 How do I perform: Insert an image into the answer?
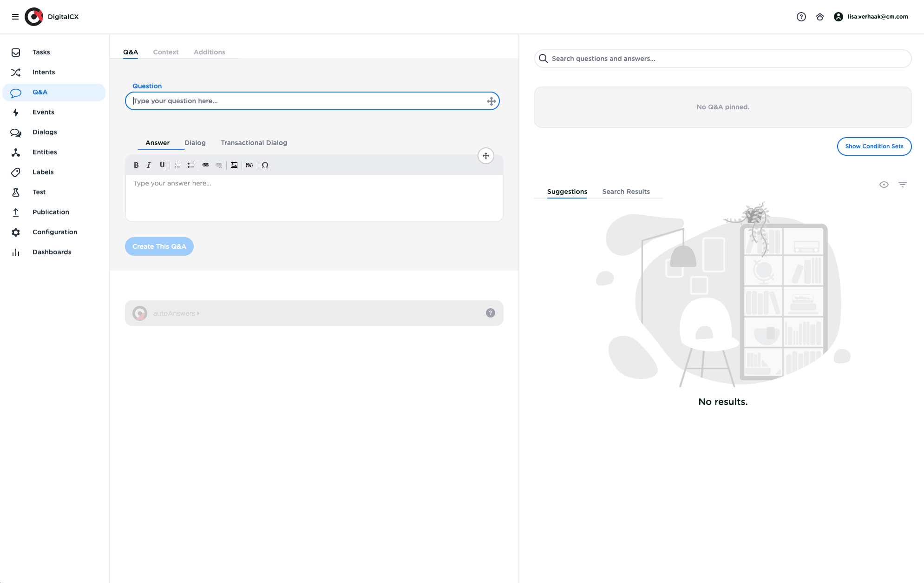point(234,165)
